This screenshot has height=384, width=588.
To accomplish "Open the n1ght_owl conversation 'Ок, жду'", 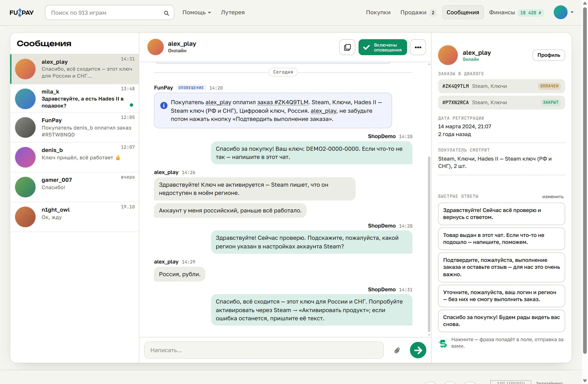I will (x=75, y=217).
